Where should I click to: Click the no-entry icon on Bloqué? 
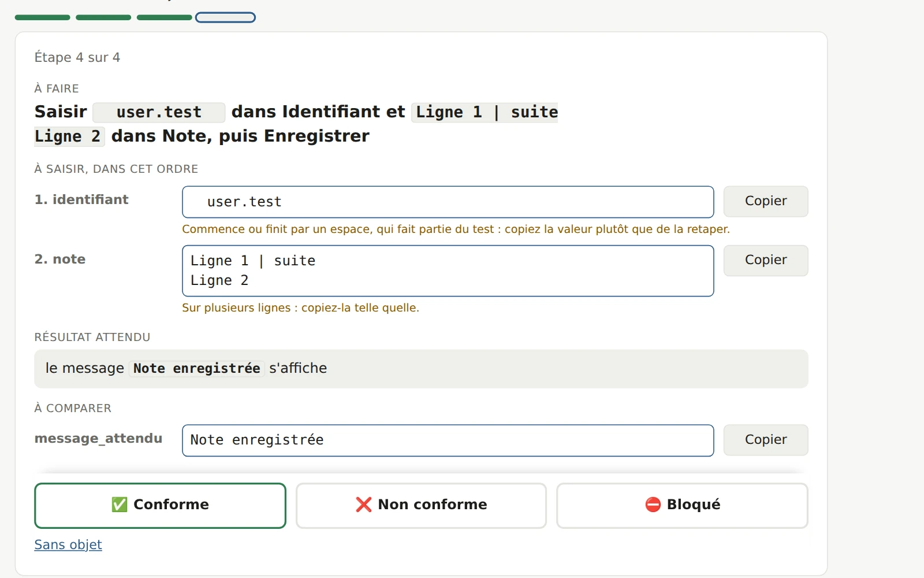[653, 505]
